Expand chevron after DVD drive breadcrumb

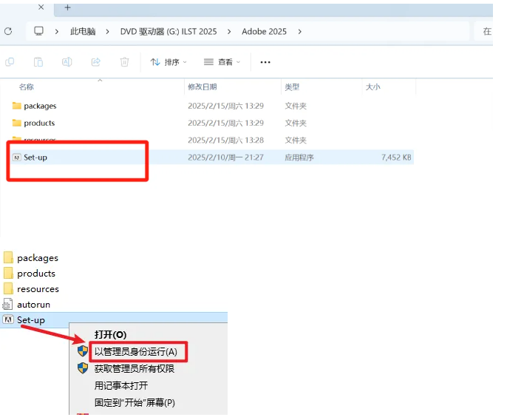229,32
